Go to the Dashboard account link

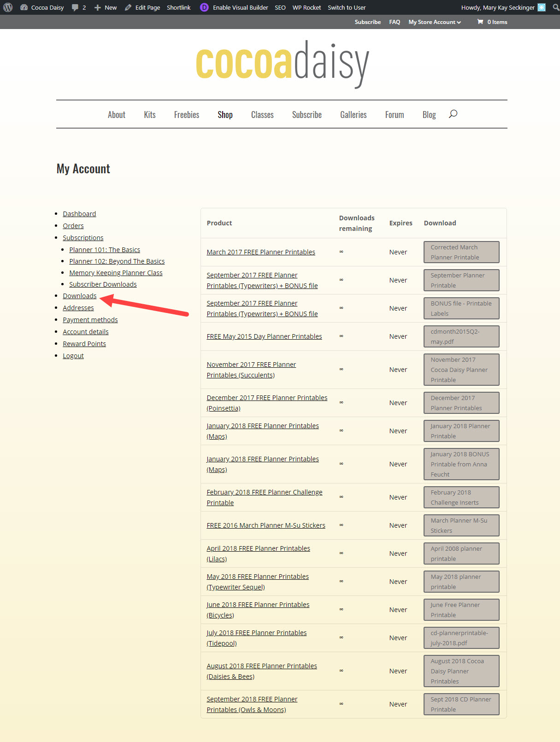(x=79, y=214)
